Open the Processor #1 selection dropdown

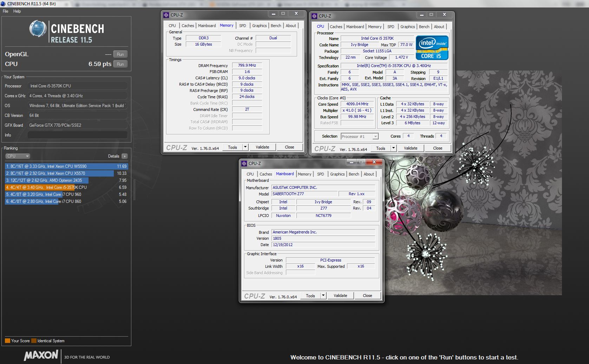point(359,137)
